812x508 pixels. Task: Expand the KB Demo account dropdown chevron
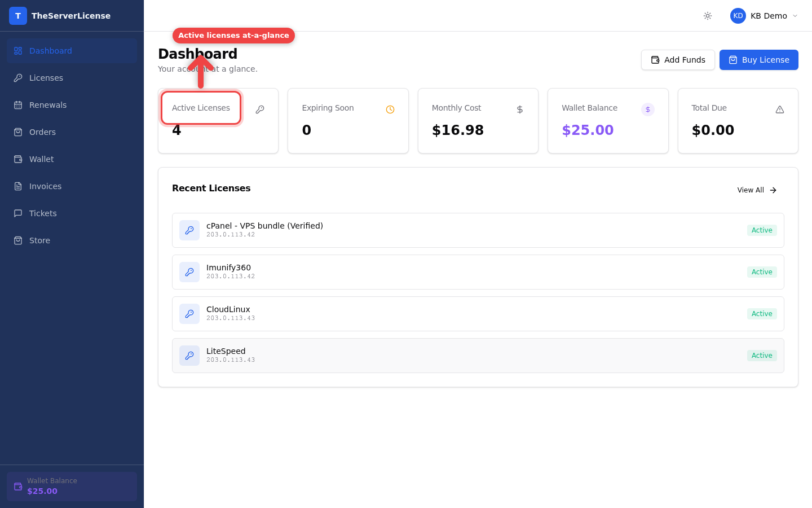pos(795,16)
